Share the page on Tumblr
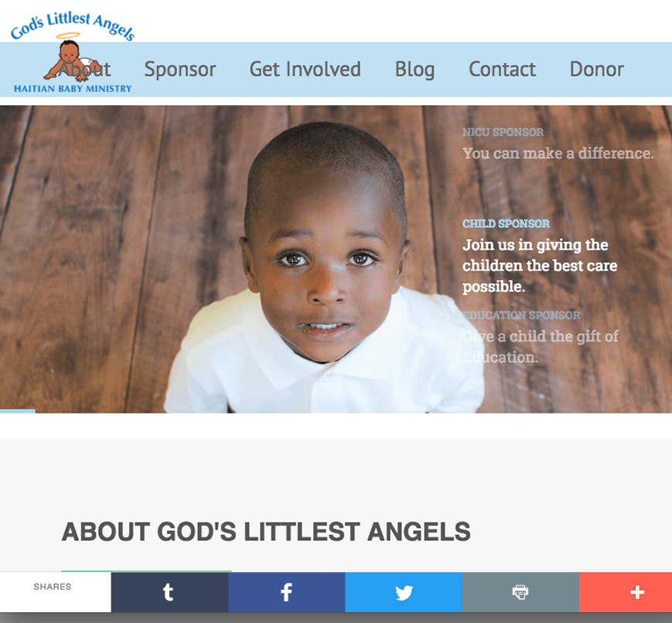 (169, 592)
